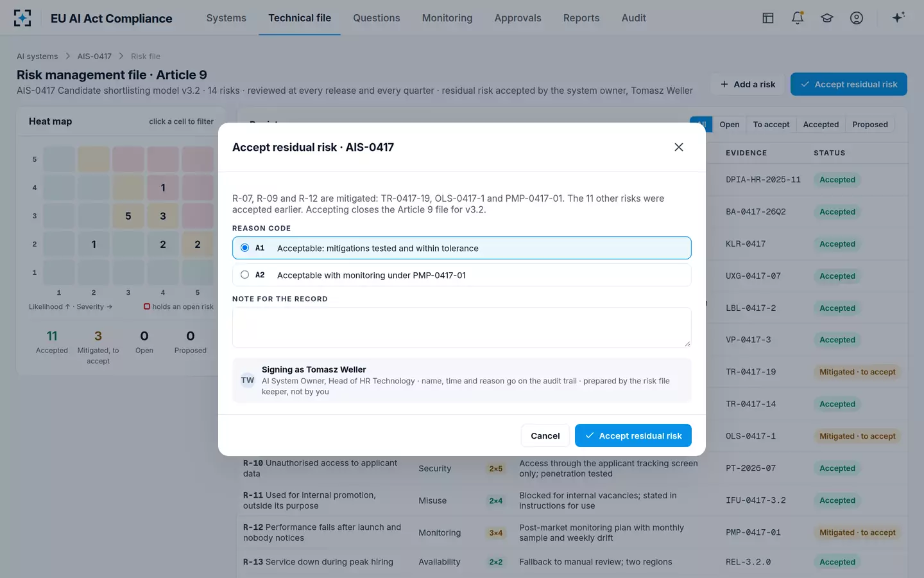
Task: Switch to the Systems tab
Action: coord(227,18)
